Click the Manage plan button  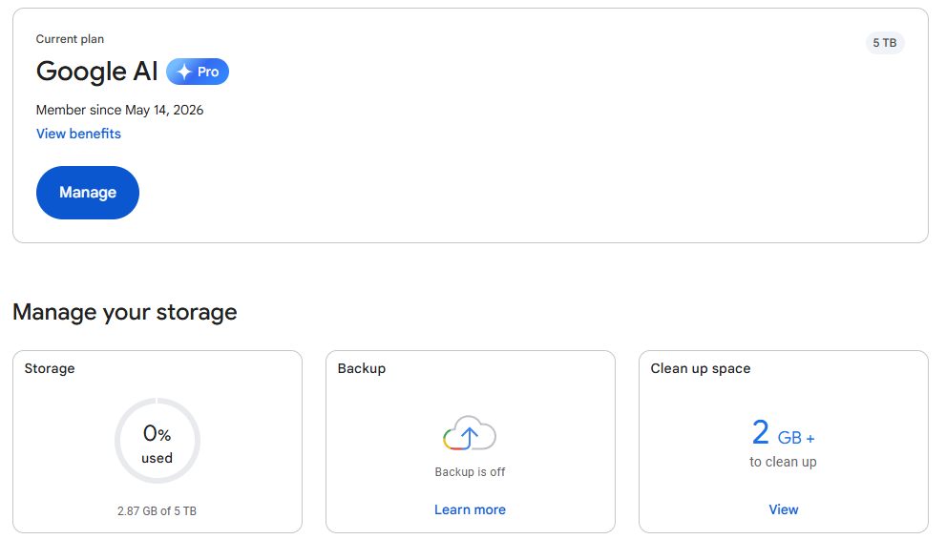[88, 193]
